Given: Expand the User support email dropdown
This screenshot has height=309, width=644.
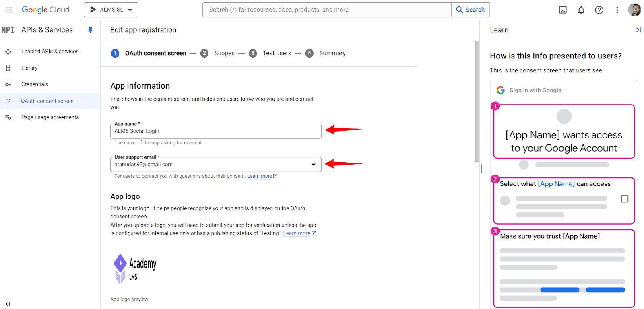Looking at the screenshot, I should (313, 165).
